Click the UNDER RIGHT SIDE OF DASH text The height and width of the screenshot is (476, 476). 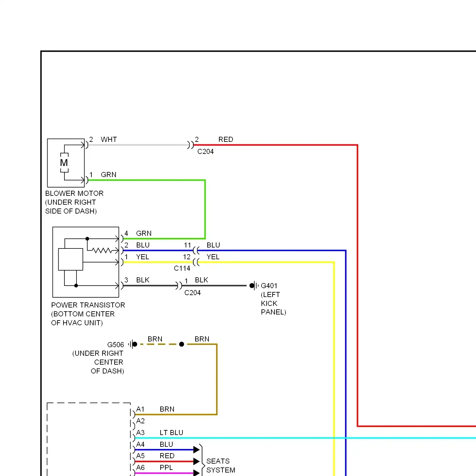click(x=71, y=207)
